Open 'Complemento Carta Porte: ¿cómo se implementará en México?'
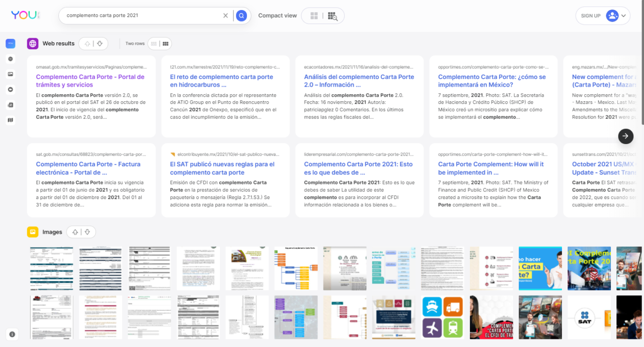Viewport: 644px width, 347px height. (492, 81)
